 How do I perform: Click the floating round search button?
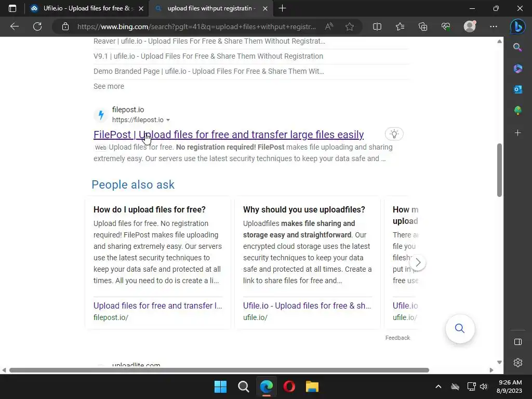[x=460, y=328]
